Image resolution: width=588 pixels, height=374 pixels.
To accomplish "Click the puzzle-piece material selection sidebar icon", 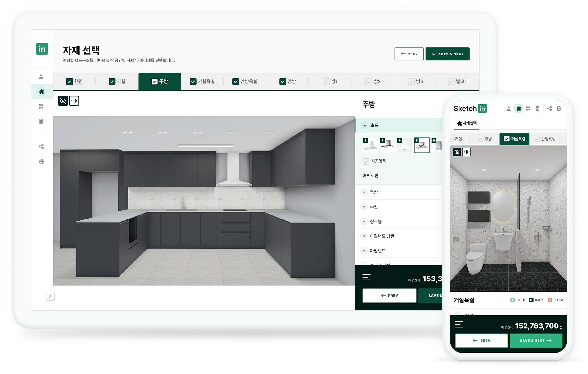I will (x=41, y=92).
